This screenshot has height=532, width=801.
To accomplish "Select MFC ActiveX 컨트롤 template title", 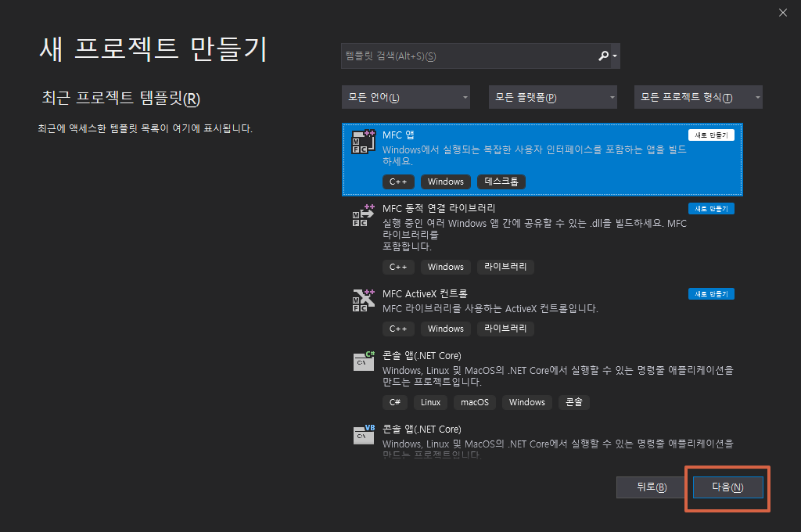I will (425, 294).
